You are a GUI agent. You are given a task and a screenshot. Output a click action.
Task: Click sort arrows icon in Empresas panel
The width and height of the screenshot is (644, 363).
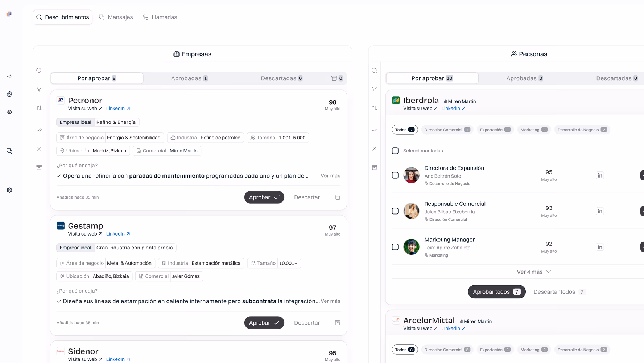(x=39, y=108)
